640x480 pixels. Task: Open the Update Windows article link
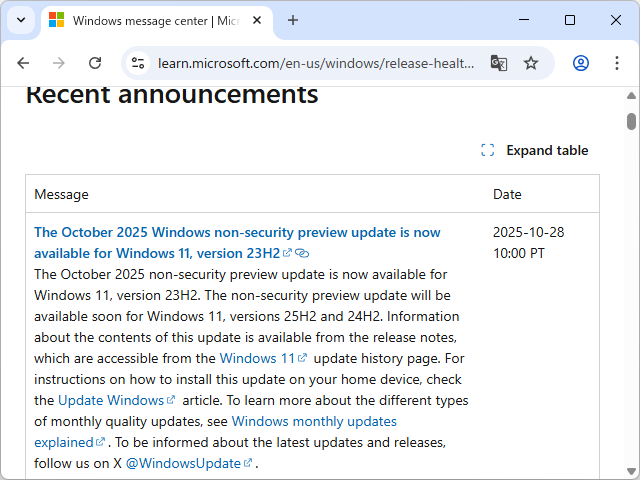click(117, 400)
